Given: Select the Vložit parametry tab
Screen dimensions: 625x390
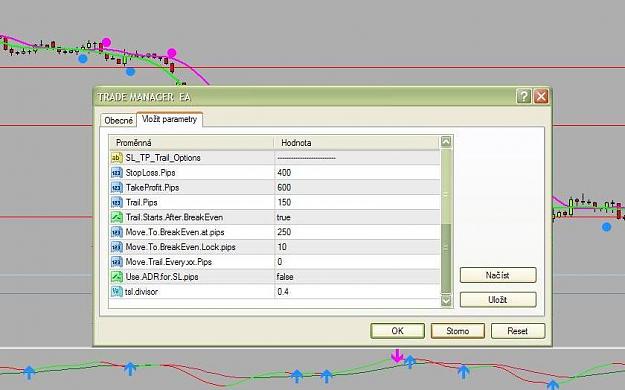Looking at the screenshot, I should click(x=169, y=119).
